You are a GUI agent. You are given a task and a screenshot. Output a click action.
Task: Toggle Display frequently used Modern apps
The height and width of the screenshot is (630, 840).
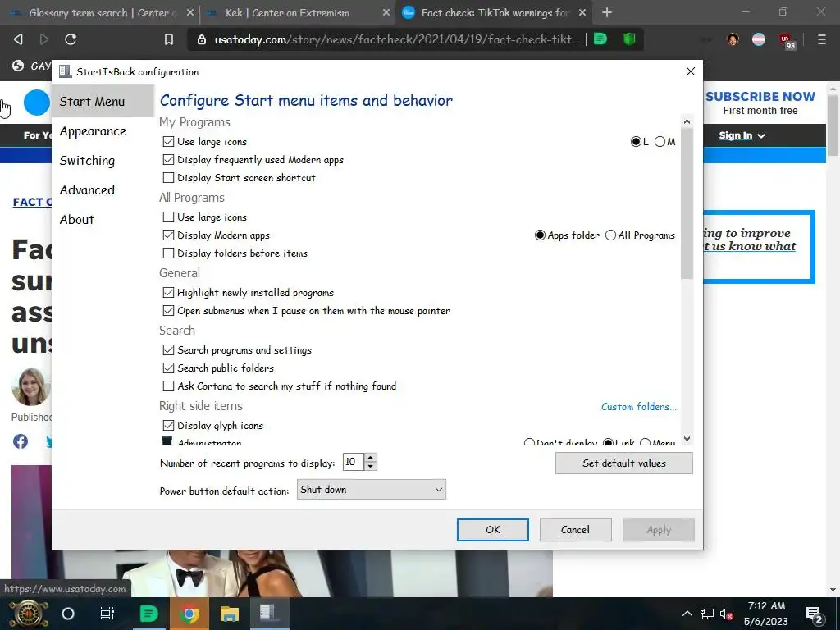click(168, 160)
